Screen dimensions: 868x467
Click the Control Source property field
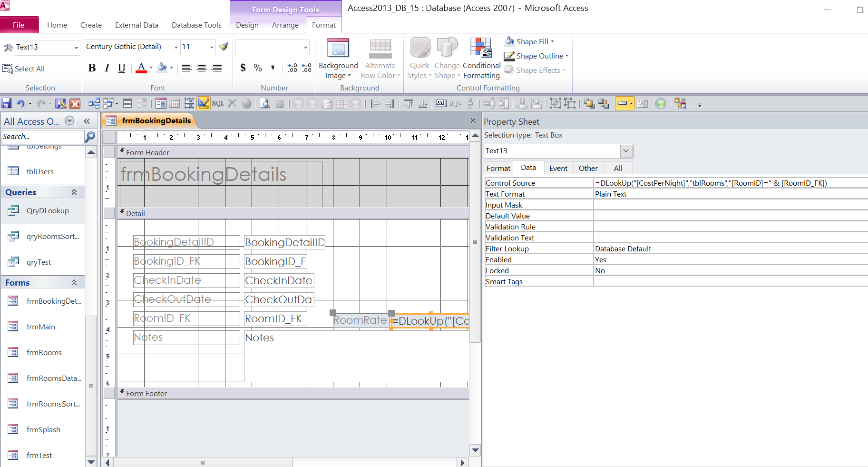pos(730,183)
